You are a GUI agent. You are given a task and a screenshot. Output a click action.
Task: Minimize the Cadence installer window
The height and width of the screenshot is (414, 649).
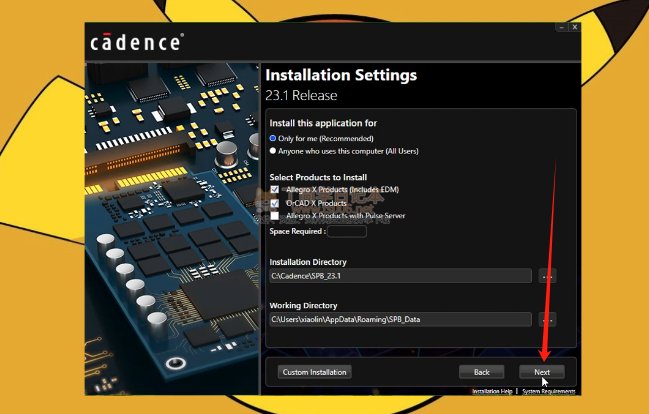point(562,27)
